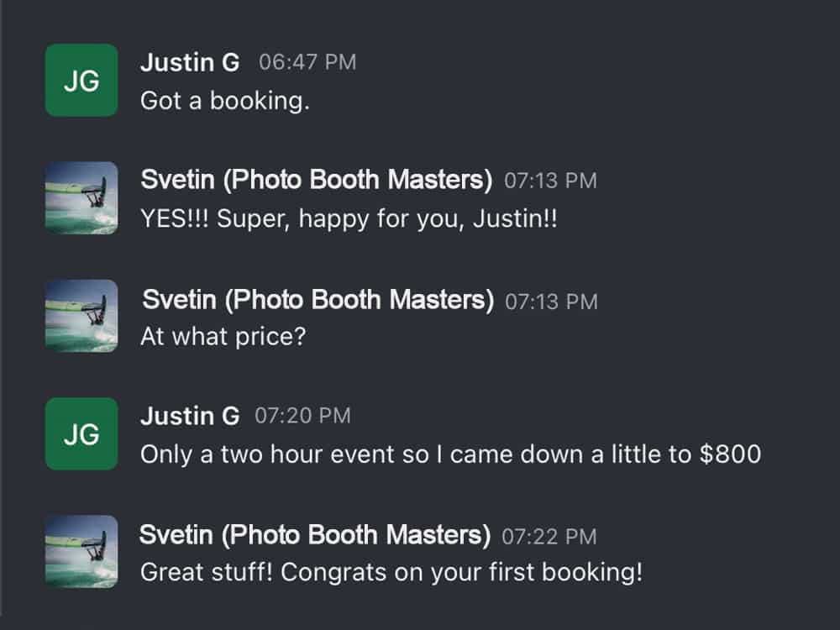Select the "YES!!! Super, happy for you, Justin!!" message

349,218
